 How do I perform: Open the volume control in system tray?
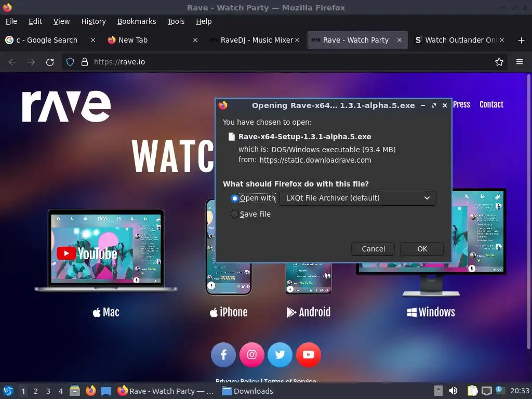(x=453, y=391)
